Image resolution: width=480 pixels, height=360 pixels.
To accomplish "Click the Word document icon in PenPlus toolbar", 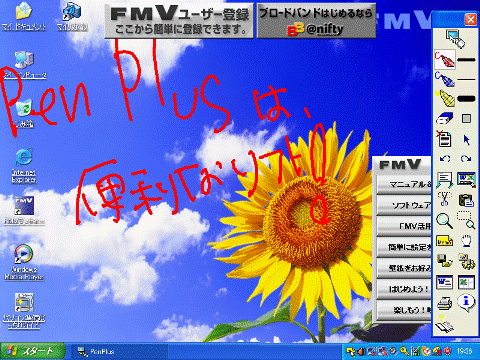I will click(x=445, y=282).
